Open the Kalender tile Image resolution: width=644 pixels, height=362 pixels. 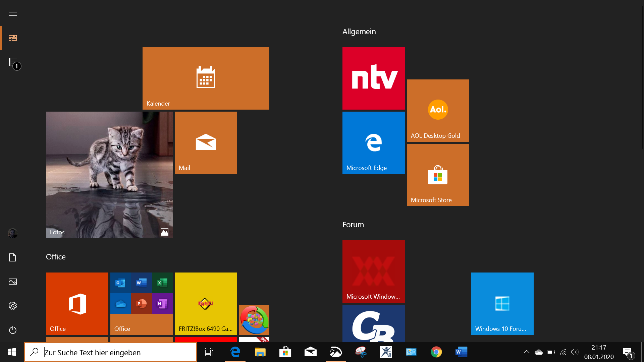point(206,78)
